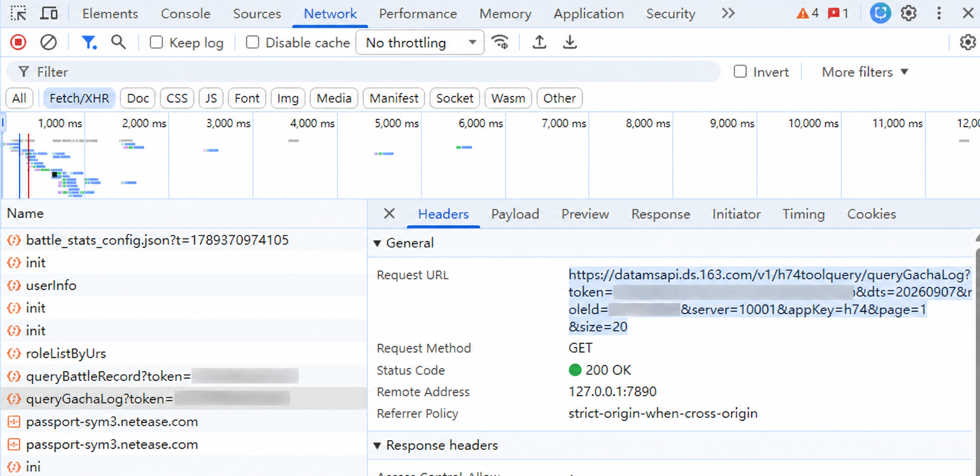The width and height of the screenshot is (980, 476).
Task: Open the Security tab
Action: tap(671, 14)
